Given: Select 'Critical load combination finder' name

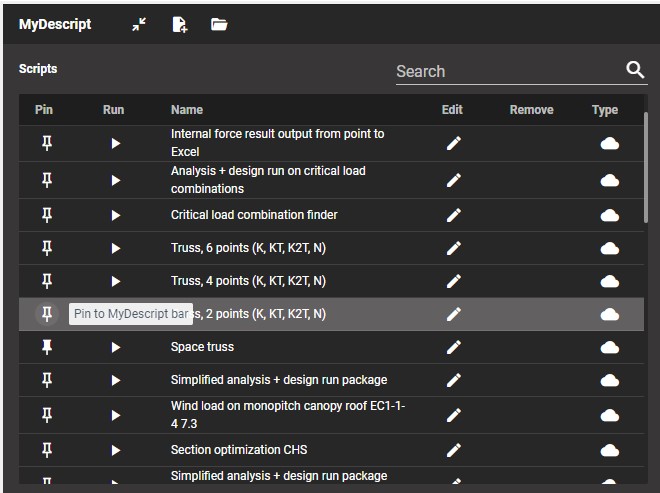Looking at the screenshot, I should (254, 215).
